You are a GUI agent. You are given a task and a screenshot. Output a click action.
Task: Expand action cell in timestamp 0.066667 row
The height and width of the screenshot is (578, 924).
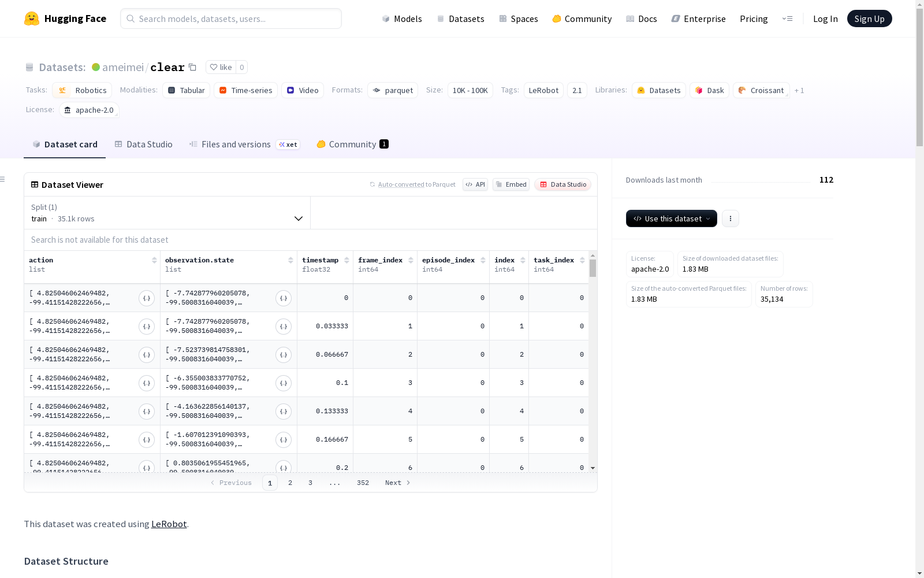tap(147, 355)
